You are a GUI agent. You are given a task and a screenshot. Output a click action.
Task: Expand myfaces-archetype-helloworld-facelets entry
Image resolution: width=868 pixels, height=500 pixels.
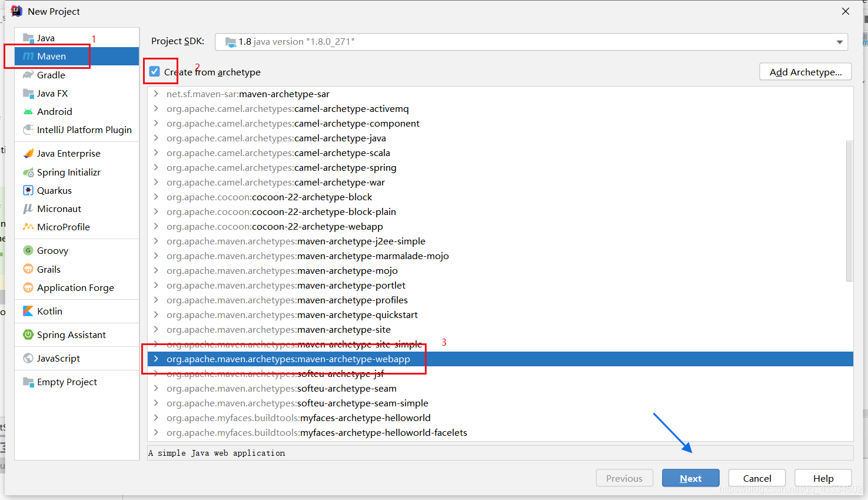pyautogui.click(x=156, y=432)
